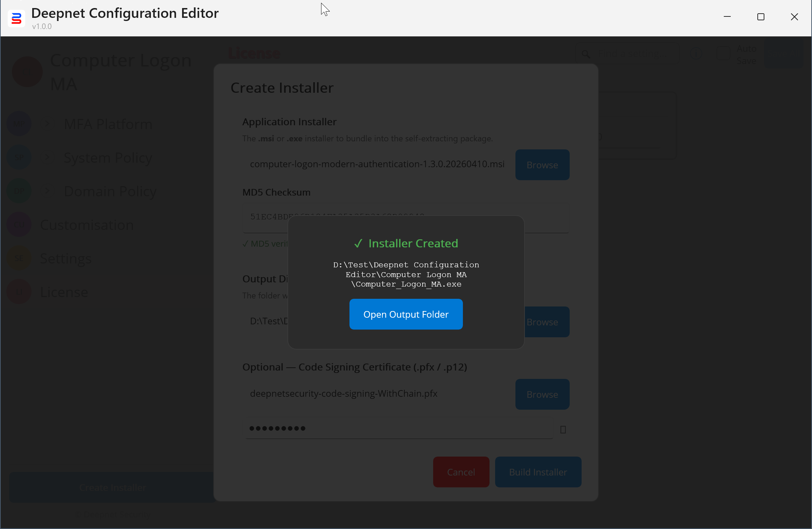
Task: Click the Build Installer button
Action: (538, 472)
